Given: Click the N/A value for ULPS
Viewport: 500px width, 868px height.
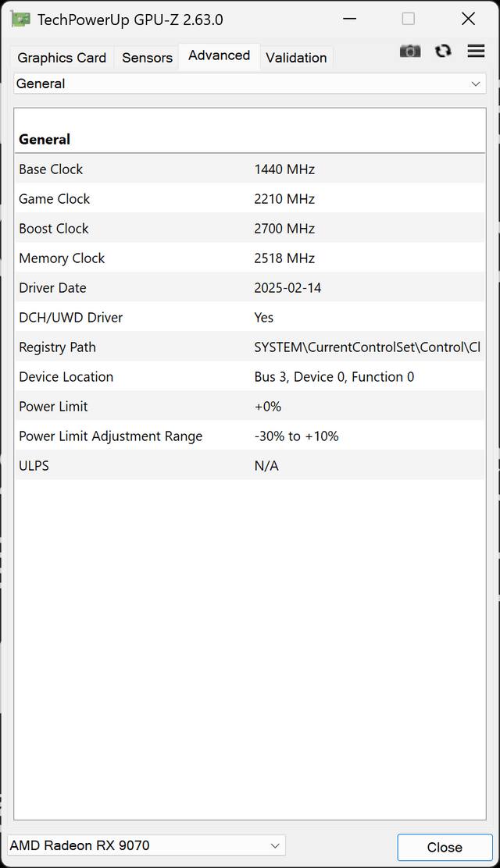Looking at the screenshot, I should pos(266,466).
